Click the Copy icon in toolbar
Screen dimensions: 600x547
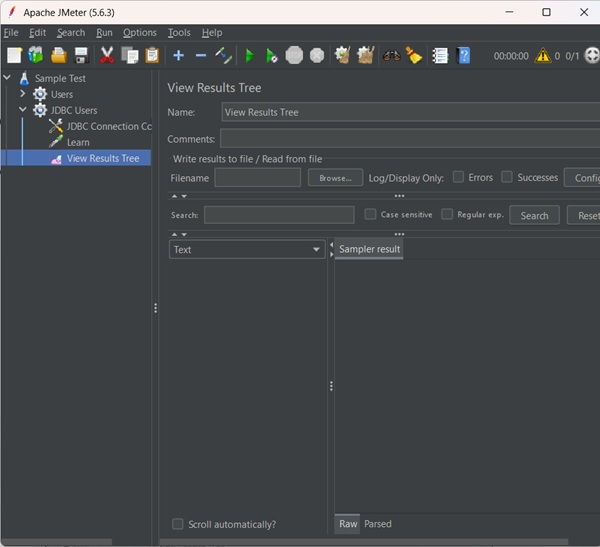click(x=130, y=56)
